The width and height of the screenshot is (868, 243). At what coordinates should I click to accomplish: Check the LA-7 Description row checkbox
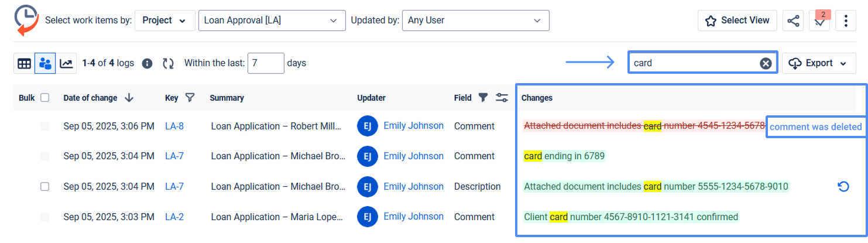coord(44,187)
